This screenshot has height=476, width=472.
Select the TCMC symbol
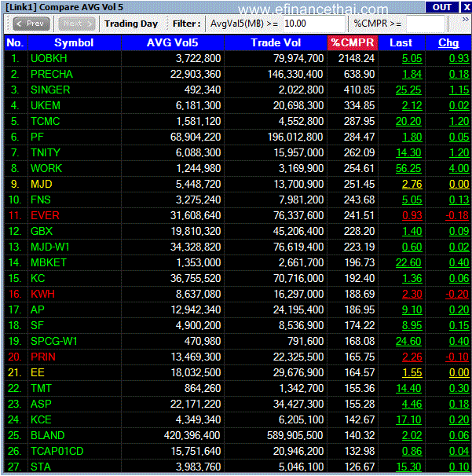coord(46,122)
